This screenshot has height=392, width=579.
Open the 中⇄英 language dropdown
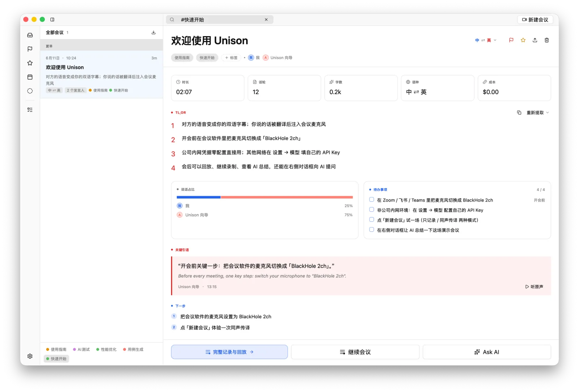point(486,40)
